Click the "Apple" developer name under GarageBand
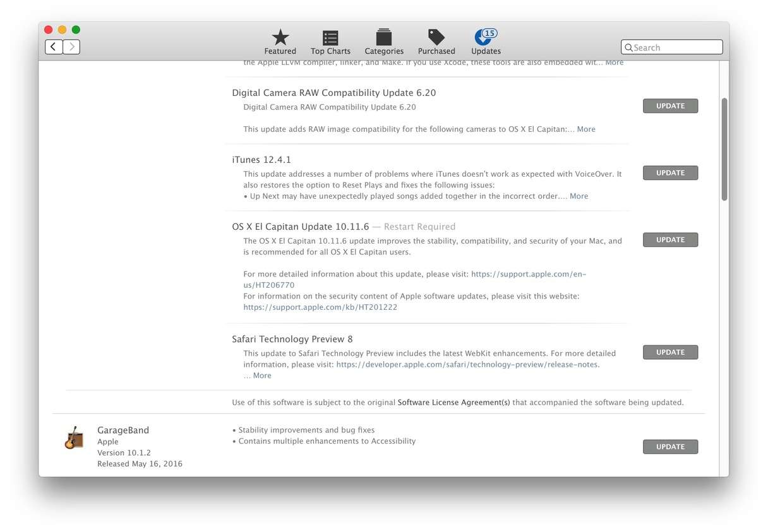Image resolution: width=768 pixels, height=532 pixels. tap(108, 442)
